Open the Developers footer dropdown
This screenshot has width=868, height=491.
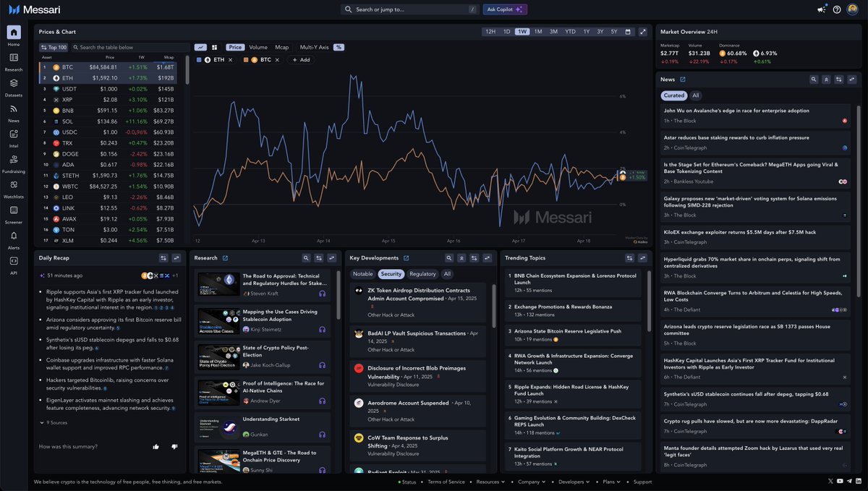coord(574,482)
